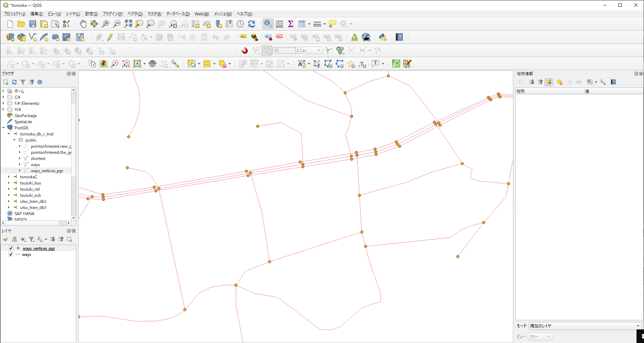Click the snapping tolerance value field

[284, 50]
